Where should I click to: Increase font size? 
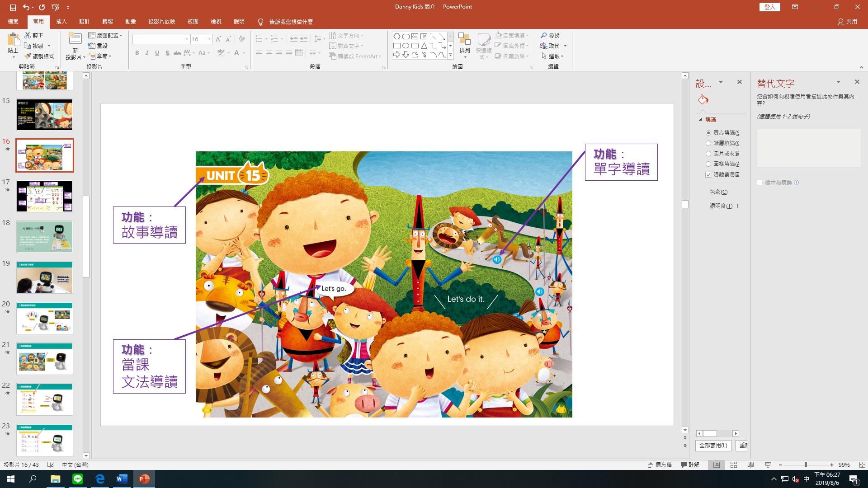click(x=218, y=39)
